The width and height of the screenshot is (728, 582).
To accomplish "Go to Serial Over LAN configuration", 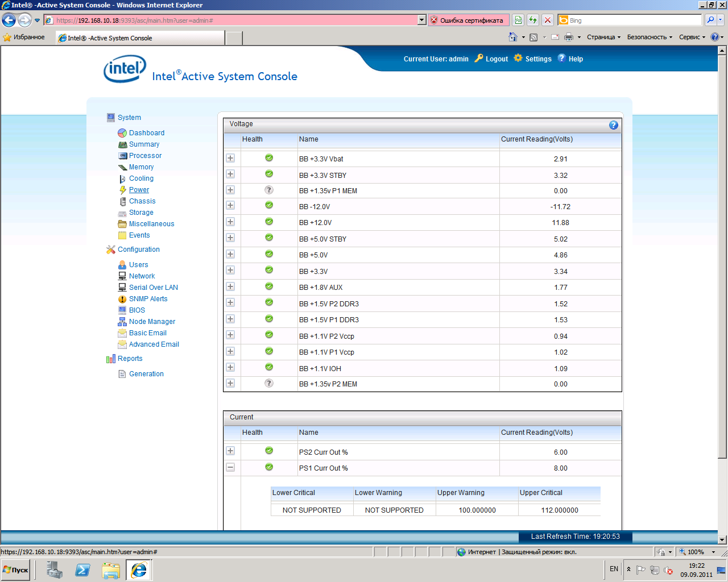I will (x=153, y=288).
